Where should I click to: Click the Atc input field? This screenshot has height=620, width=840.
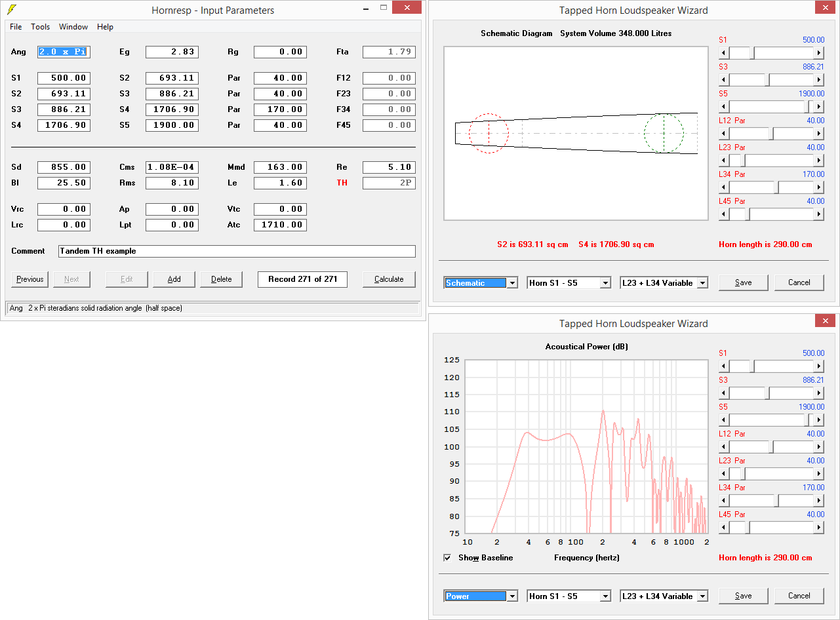pos(280,225)
